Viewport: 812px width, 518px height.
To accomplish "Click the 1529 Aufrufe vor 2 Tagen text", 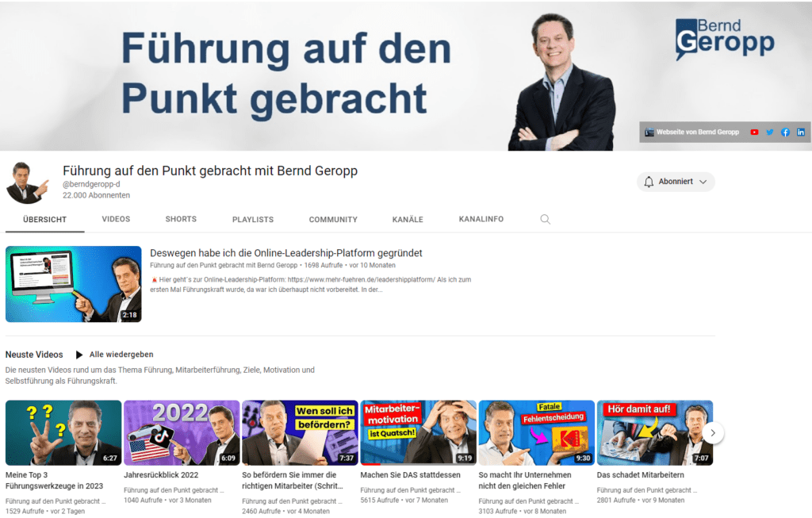I will pyautogui.click(x=45, y=512).
